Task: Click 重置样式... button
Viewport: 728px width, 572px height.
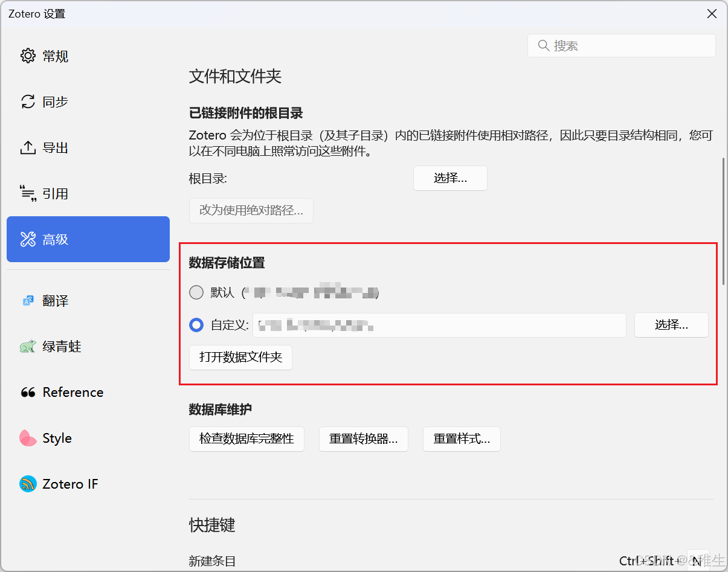Action: (462, 439)
